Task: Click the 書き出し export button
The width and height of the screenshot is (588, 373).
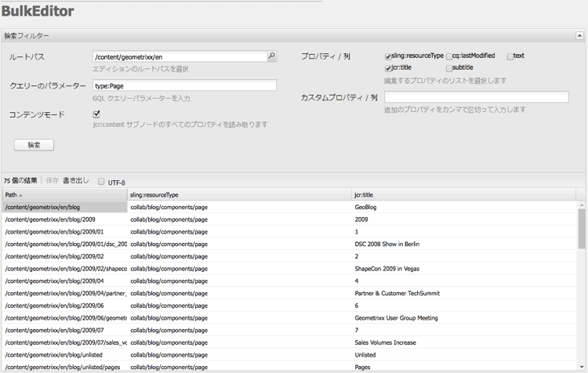Action: (76, 181)
